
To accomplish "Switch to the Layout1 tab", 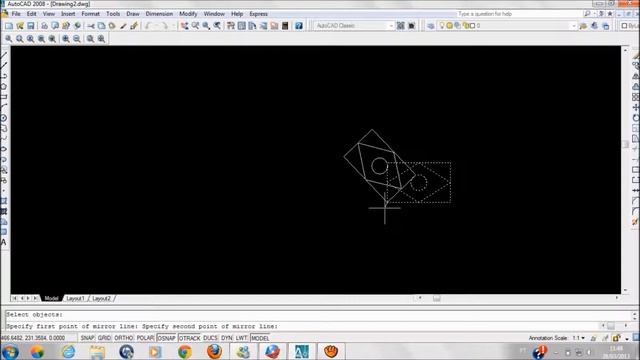I will [x=76, y=298].
